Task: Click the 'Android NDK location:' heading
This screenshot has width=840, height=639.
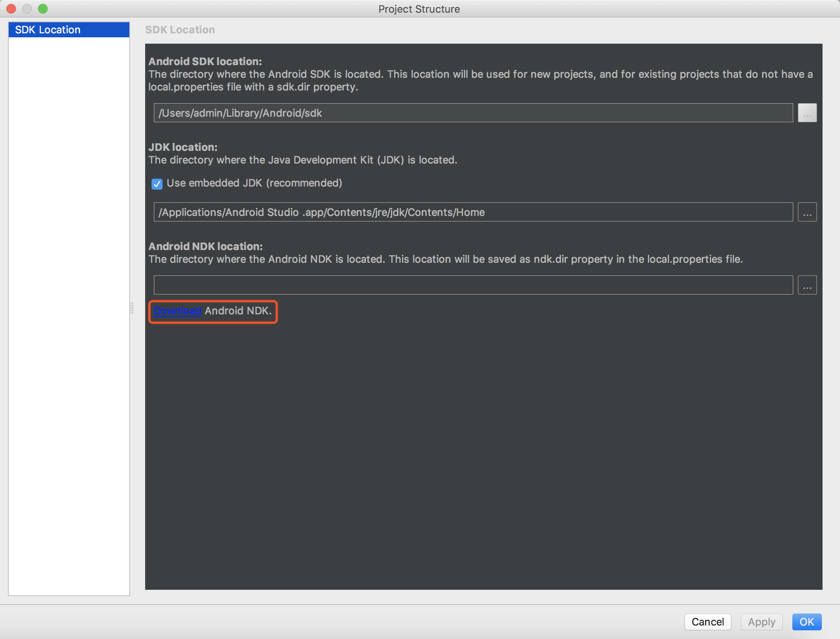Action: [x=205, y=246]
